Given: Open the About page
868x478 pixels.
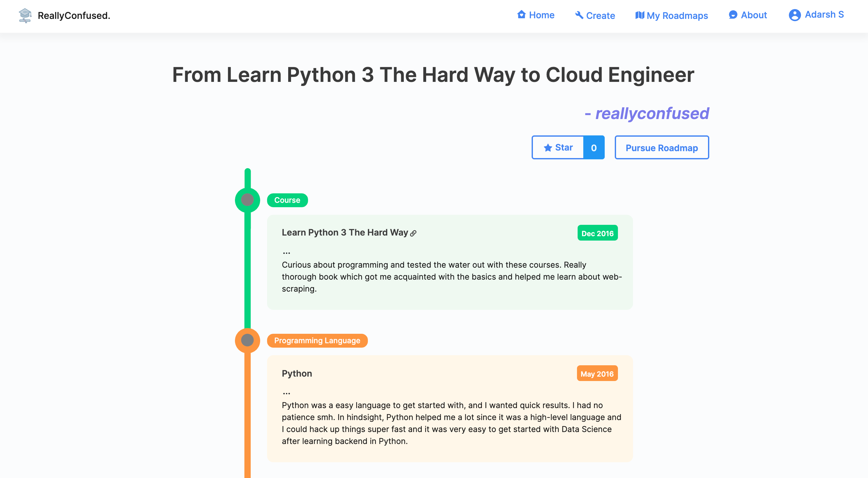Looking at the screenshot, I should [753, 15].
